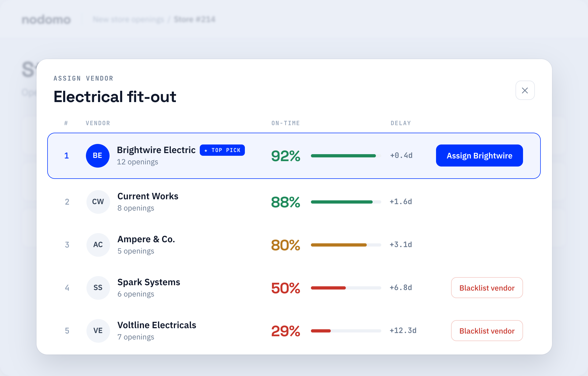Click the VE avatar for Voltline Electricals
Image resolution: width=588 pixels, height=376 pixels.
[98, 331]
